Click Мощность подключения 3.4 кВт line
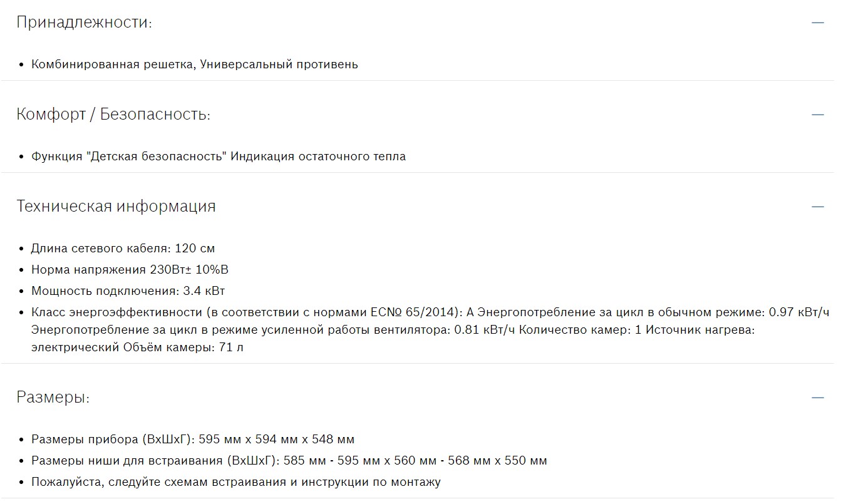 128,291
